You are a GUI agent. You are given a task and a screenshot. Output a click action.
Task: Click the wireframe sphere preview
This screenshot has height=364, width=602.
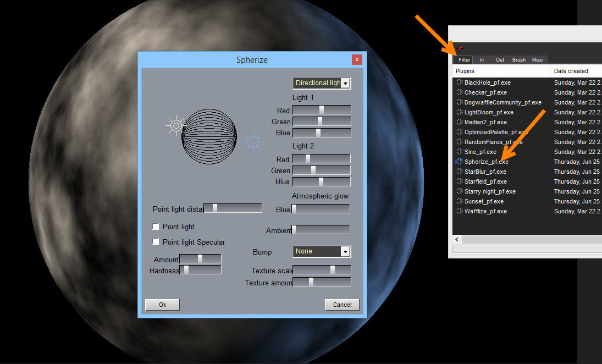[209, 136]
